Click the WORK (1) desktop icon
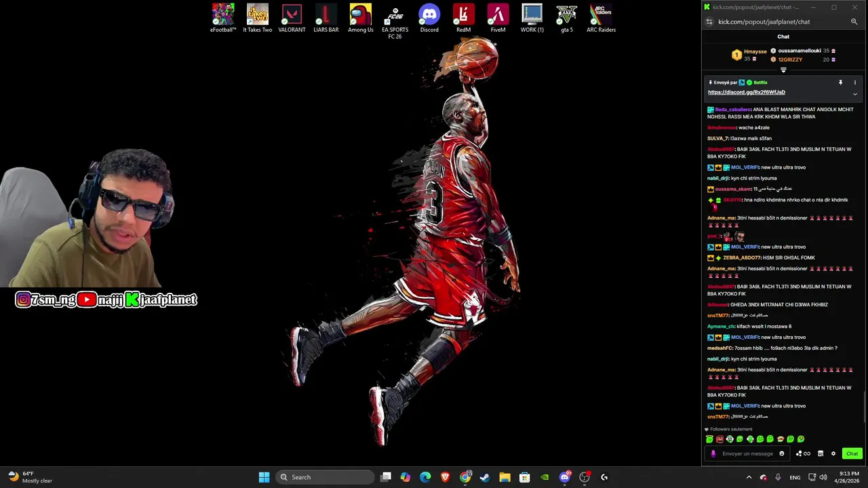Image resolution: width=868 pixels, height=488 pixels. [x=532, y=18]
